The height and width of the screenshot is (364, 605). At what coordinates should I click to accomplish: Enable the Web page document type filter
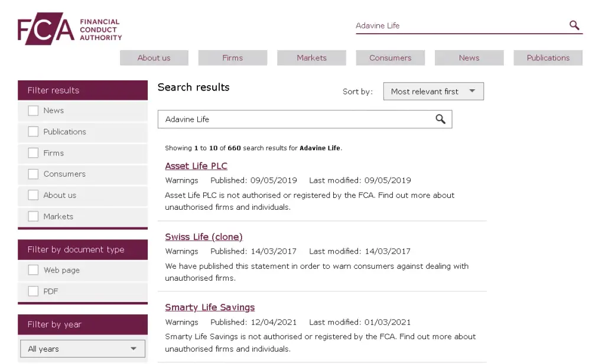coord(33,270)
